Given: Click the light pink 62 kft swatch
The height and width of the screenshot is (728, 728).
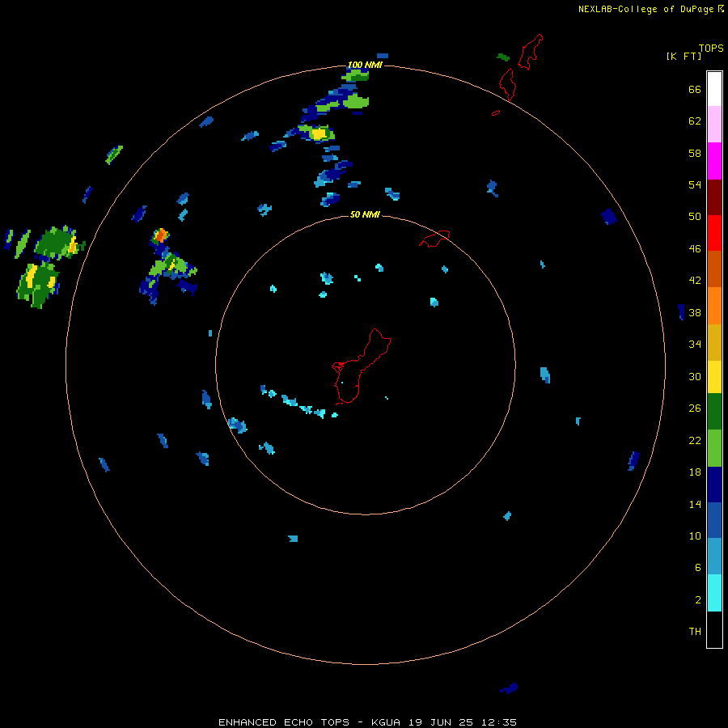Looking at the screenshot, I should (x=714, y=125).
